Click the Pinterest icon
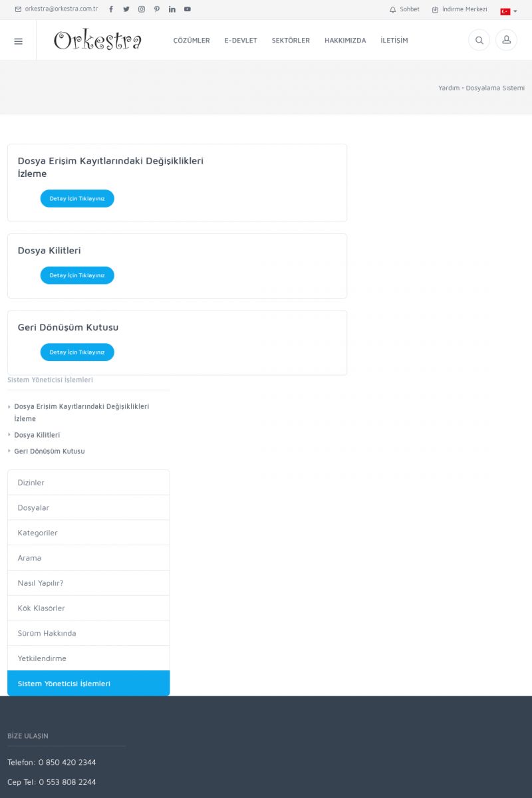The image size is (532, 798). (157, 9)
